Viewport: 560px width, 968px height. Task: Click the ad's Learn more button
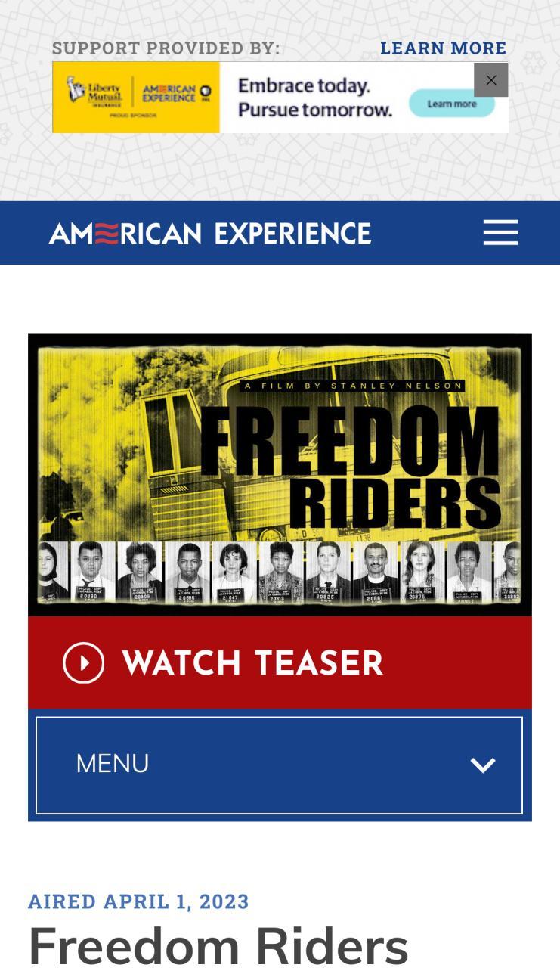coord(452,104)
